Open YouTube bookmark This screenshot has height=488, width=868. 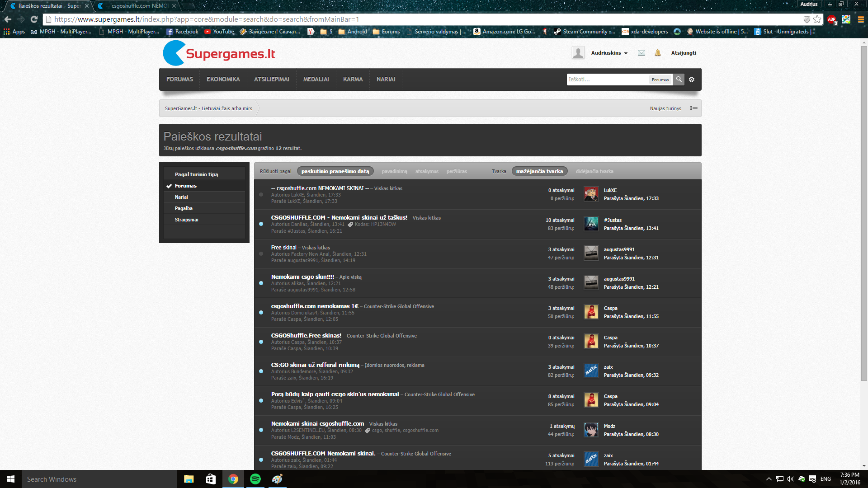(219, 32)
